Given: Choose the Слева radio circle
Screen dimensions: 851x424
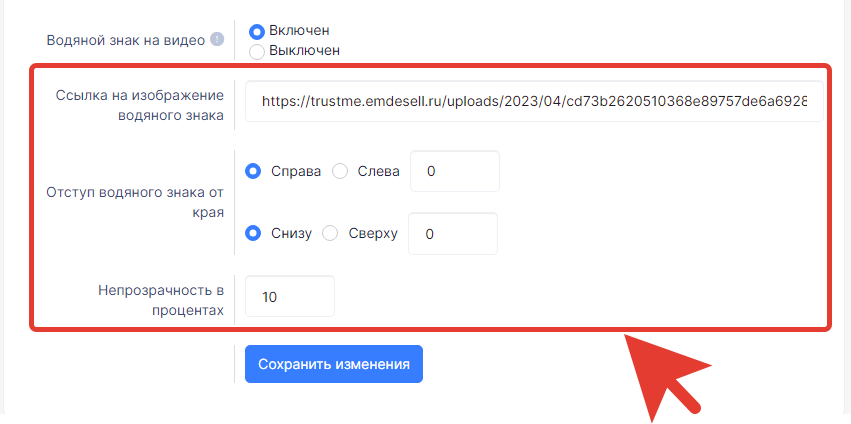Looking at the screenshot, I should [x=340, y=172].
